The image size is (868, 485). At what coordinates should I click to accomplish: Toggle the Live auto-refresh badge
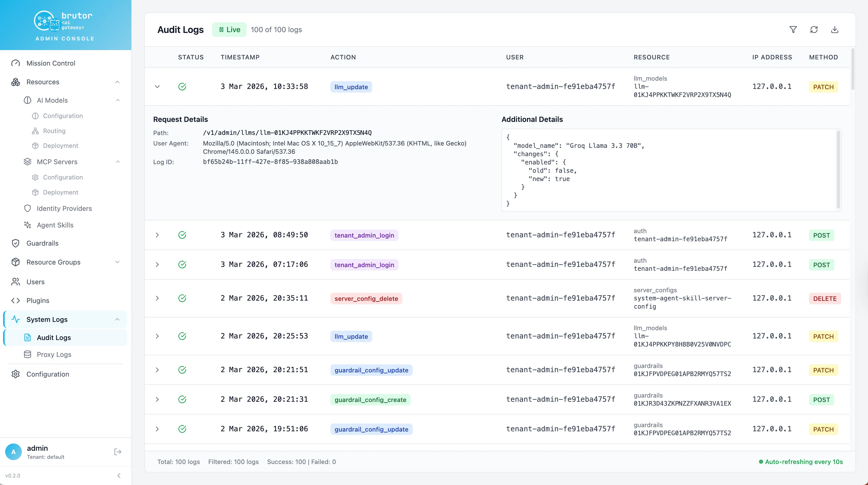pos(229,30)
